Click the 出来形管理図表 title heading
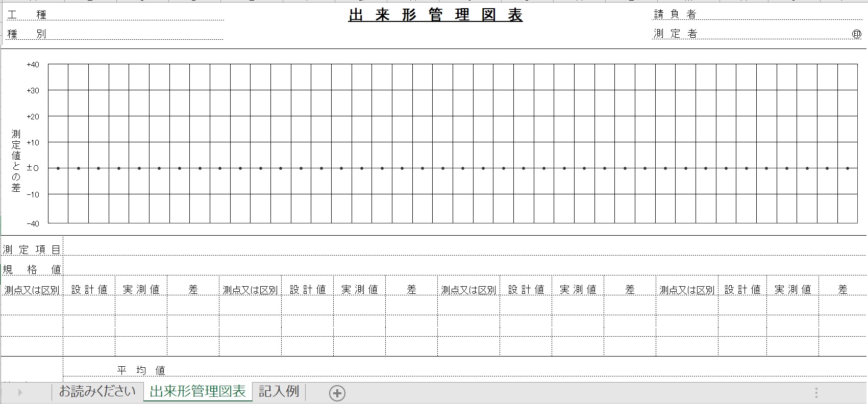This screenshot has width=868, height=404. [x=435, y=16]
